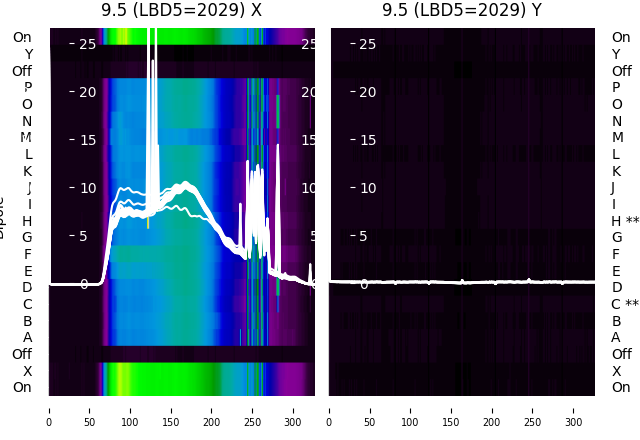Click the plot title '9.5 (LBD5=2029) X'
This screenshot has height=440, width=640.
[x=181, y=10]
